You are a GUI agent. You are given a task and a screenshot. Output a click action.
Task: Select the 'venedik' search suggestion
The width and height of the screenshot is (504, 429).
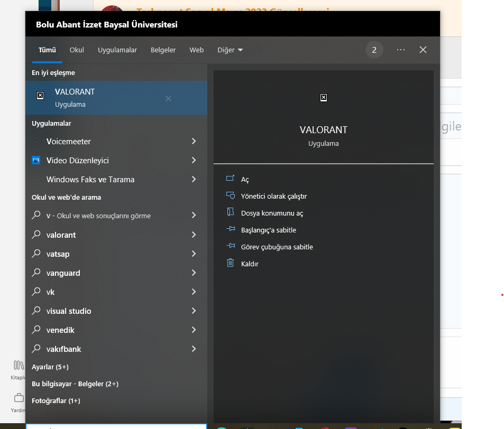click(116, 330)
